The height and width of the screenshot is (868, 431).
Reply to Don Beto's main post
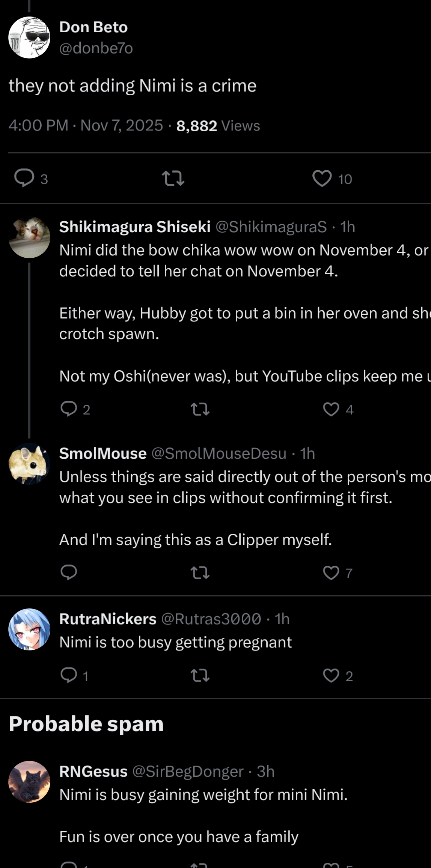[24, 179]
